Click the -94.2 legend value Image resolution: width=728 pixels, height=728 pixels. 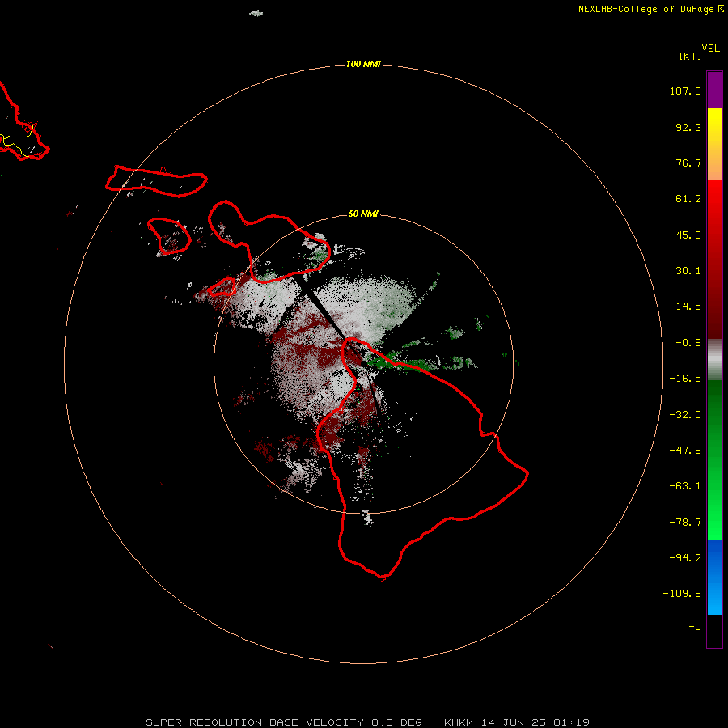click(685, 557)
